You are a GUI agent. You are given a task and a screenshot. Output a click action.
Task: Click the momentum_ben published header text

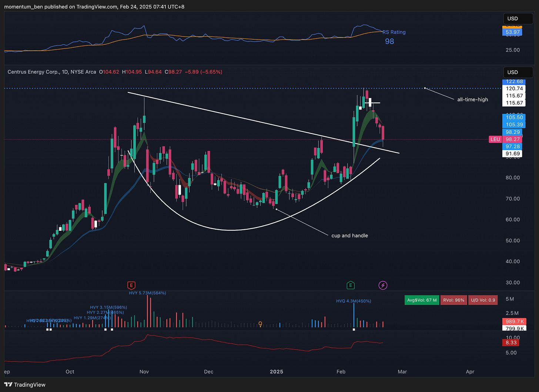coord(94,7)
